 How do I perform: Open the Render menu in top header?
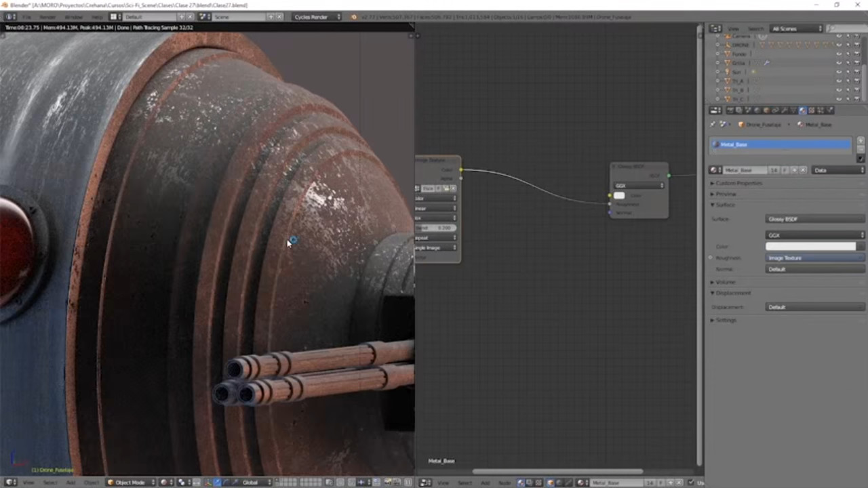[x=47, y=16]
